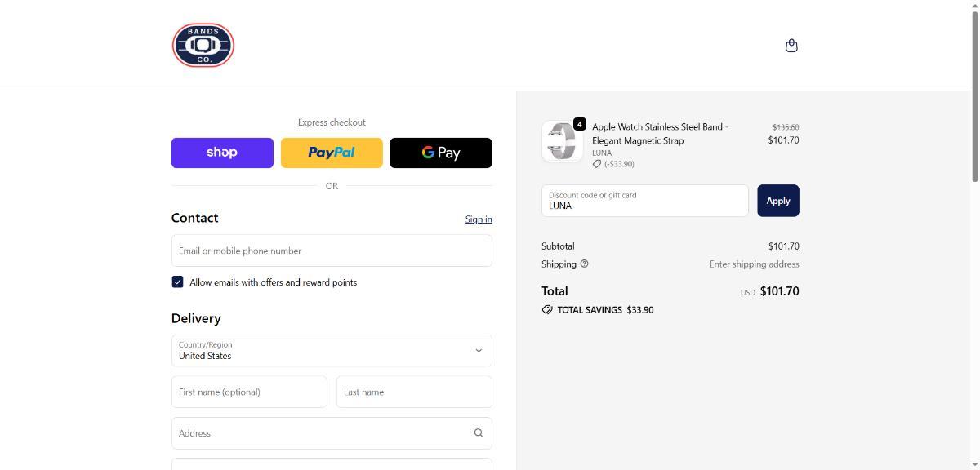This screenshot has width=980, height=470.
Task: Click the Total Savings tag icon
Action: pyautogui.click(x=547, y=310)
